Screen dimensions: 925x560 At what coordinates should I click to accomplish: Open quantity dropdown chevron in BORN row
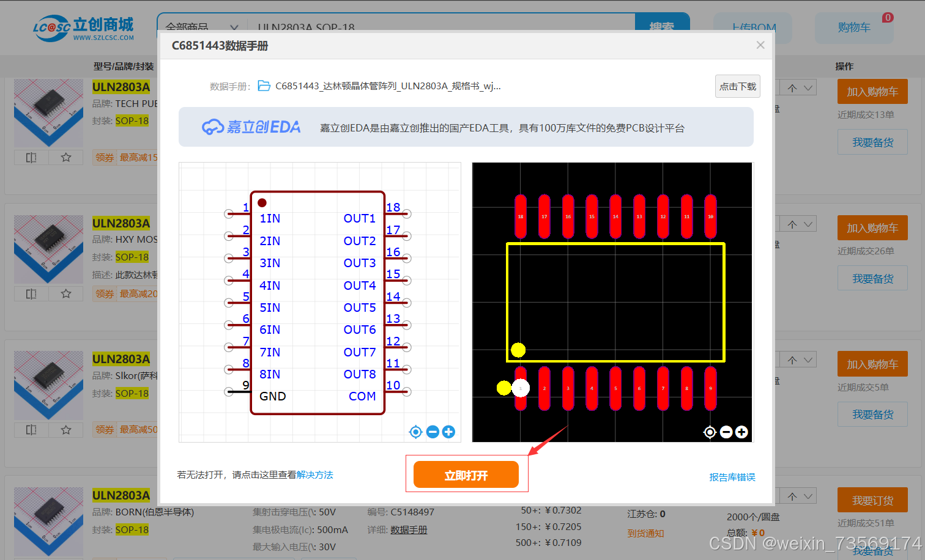[x=808, y=496]
